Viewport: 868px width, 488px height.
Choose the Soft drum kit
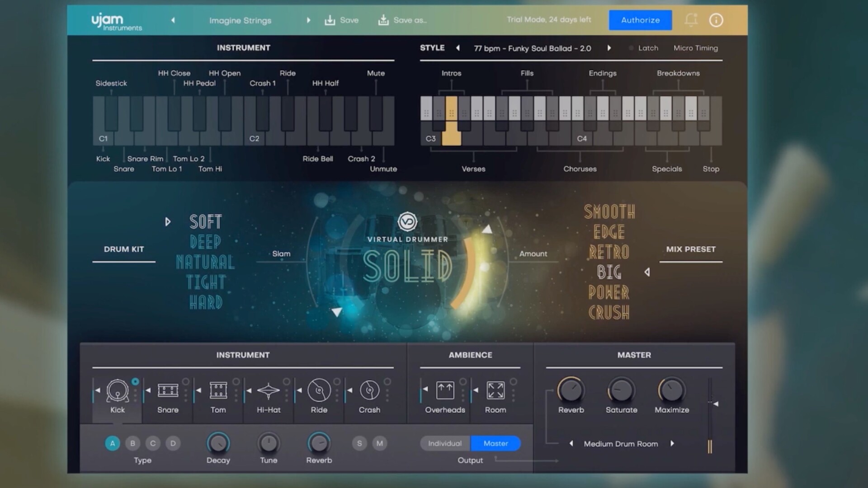206,221
